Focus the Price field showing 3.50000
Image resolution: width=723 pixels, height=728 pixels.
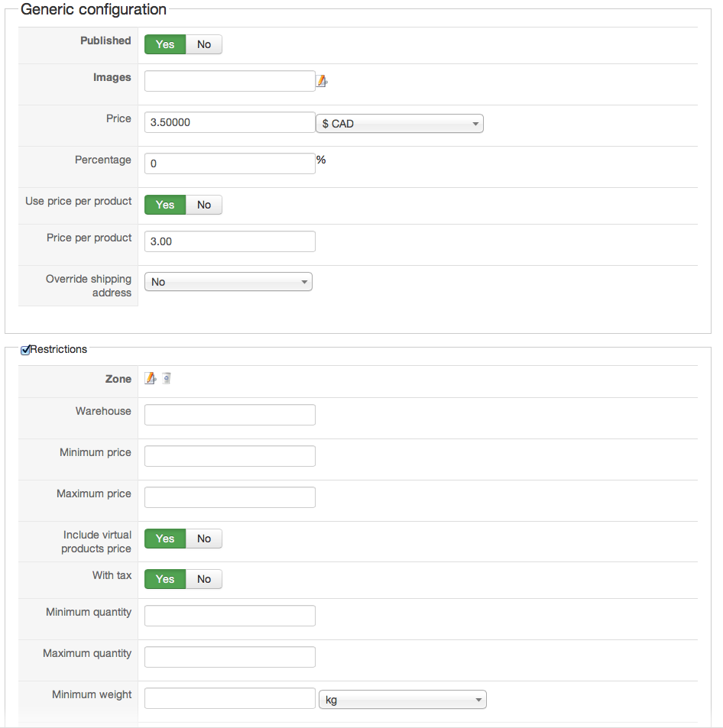coord(229,122)
